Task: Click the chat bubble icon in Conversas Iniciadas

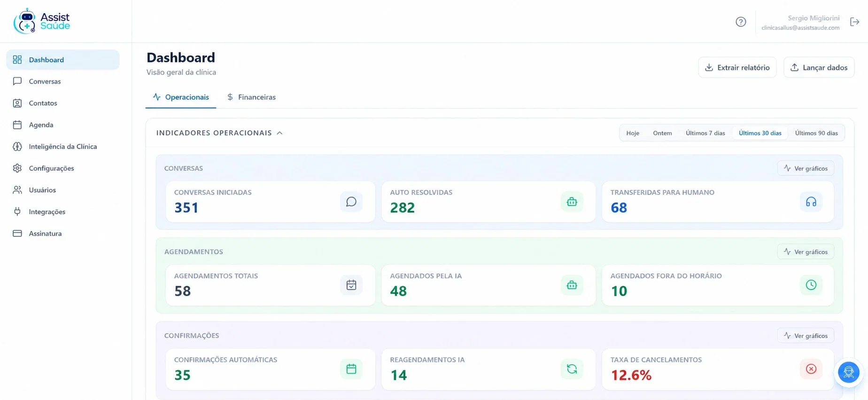Action: pyautogui.click(x=351, y=202)
